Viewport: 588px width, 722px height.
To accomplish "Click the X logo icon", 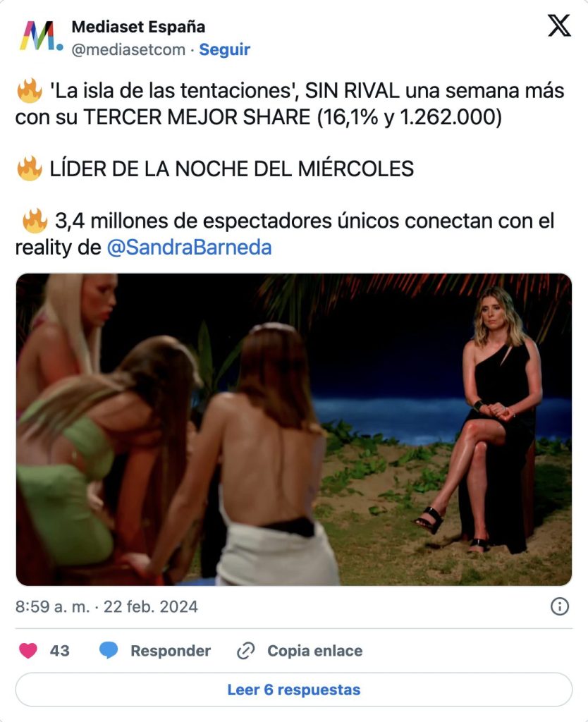I will 559,25.
